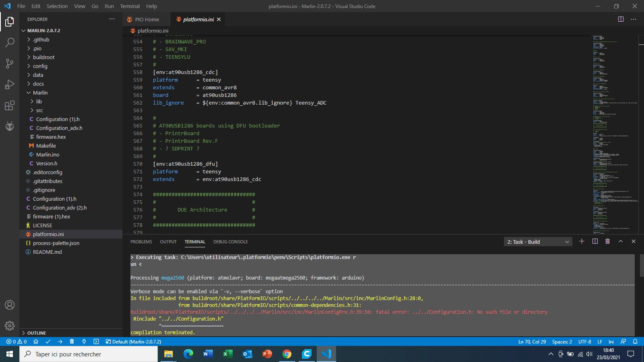Click the PlatformIO Clean trash icon
644x362 pixels.
[x=72, y=341]
